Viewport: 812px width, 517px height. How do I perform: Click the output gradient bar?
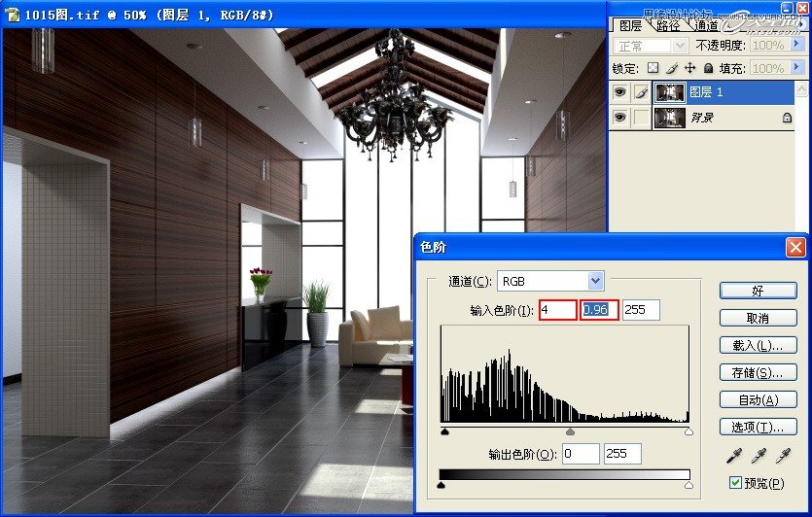[x=564, y=474]
